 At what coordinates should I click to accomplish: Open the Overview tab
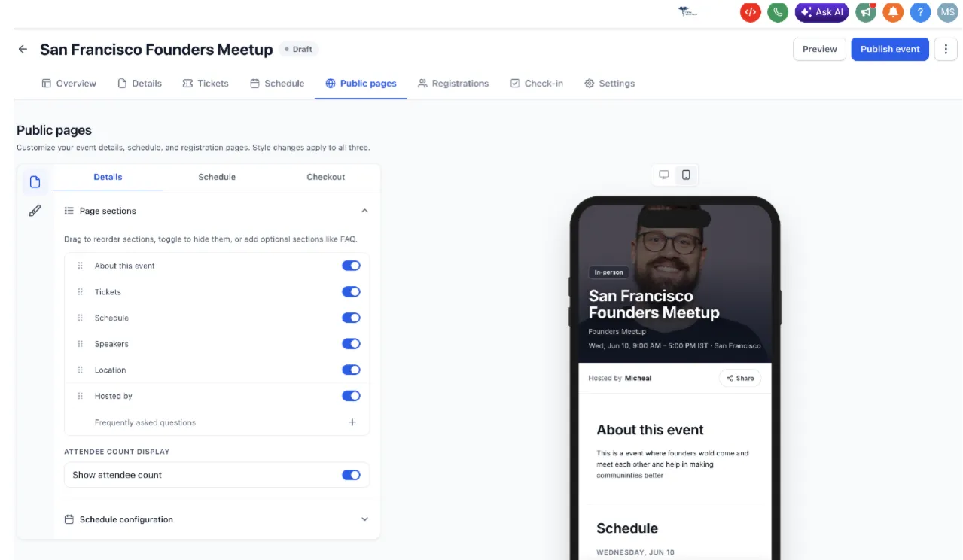69,84
